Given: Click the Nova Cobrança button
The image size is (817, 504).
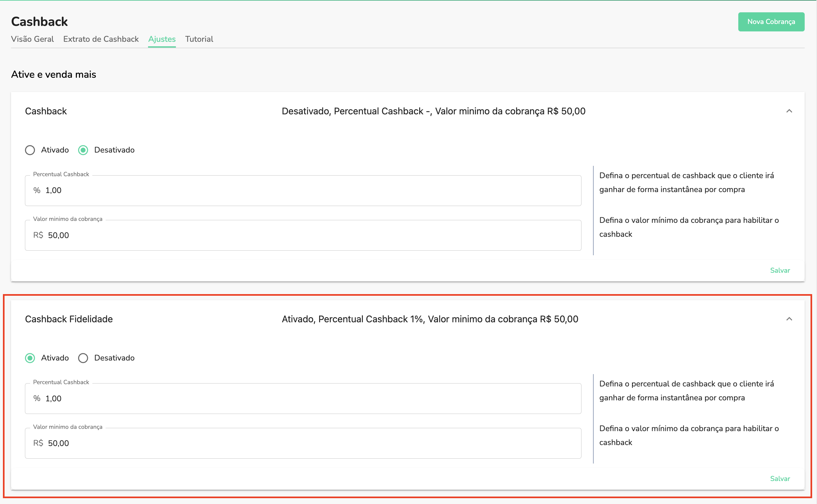Looking at the screenshot, I should coord(771,21).
